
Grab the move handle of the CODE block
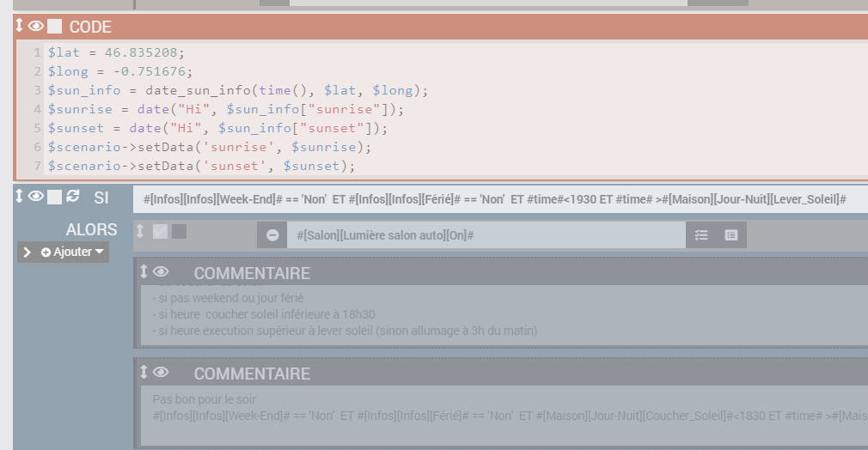point(19,26)
